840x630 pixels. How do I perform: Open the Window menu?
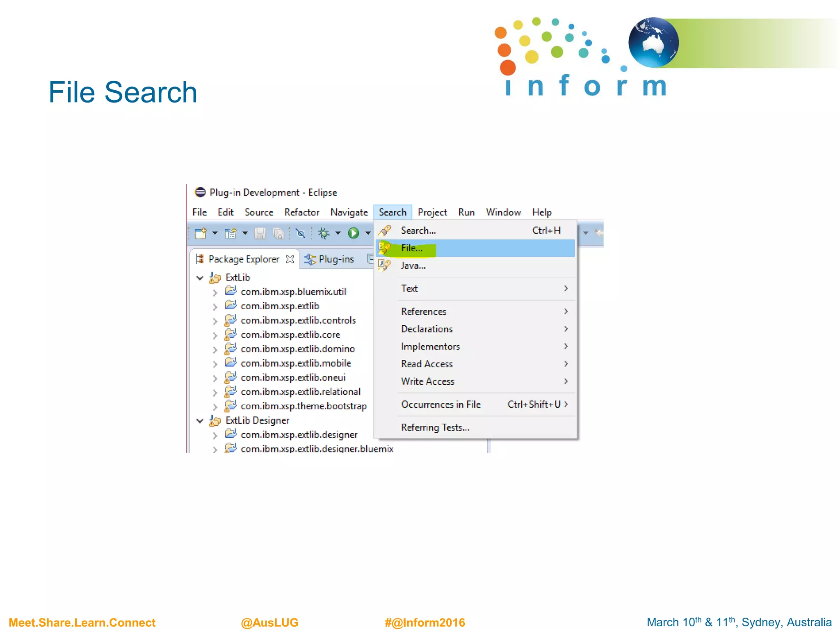pos(503,212)
